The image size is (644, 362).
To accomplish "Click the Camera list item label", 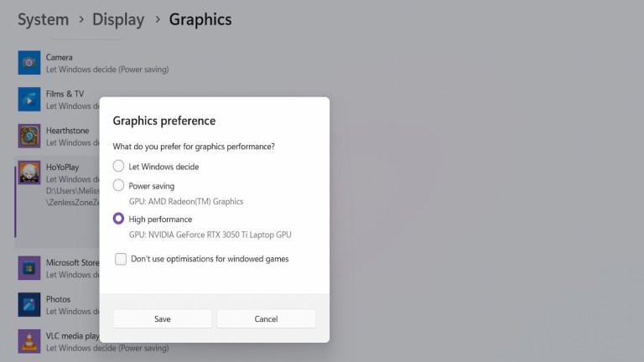I will tap(60, 58).
